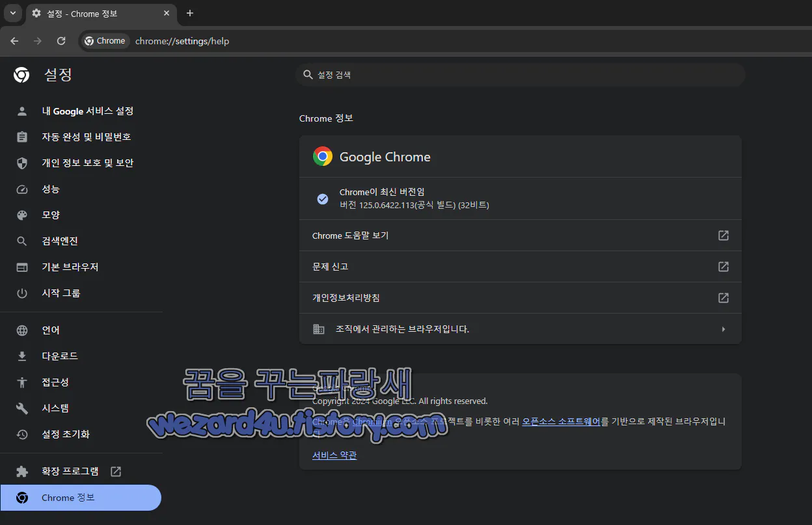The image size is (812, 525).
Task: Click the chrome://settings/help address bar
Action: tap(182, 41)
